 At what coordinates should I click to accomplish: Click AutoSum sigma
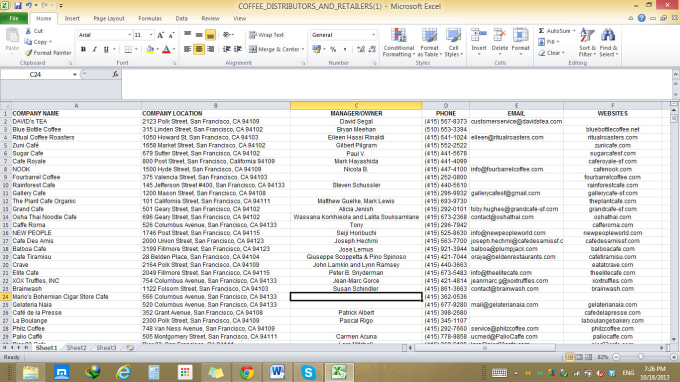click(541, 31)
